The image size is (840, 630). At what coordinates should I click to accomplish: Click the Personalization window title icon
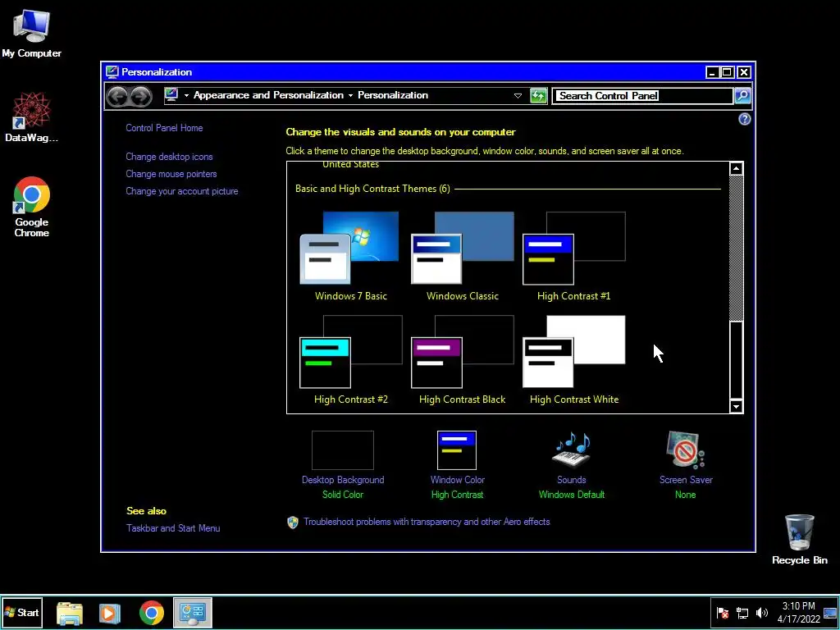pos(112,72)
